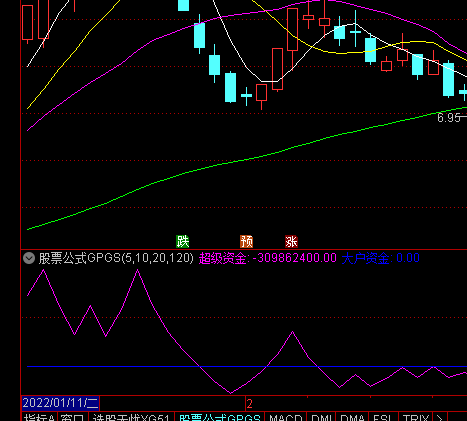Viewport: 467px width, 421px height.
Task: Show more indicator tabs with right arrow
Action: pos(440,417)
